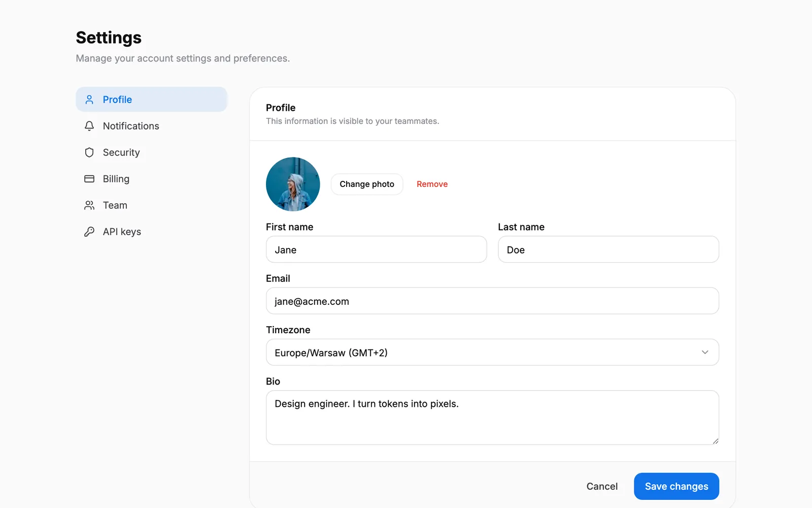The width and height of the screenshot is (812, 508).
Task: Click the Settings page heading
Action: coord(109,38)
